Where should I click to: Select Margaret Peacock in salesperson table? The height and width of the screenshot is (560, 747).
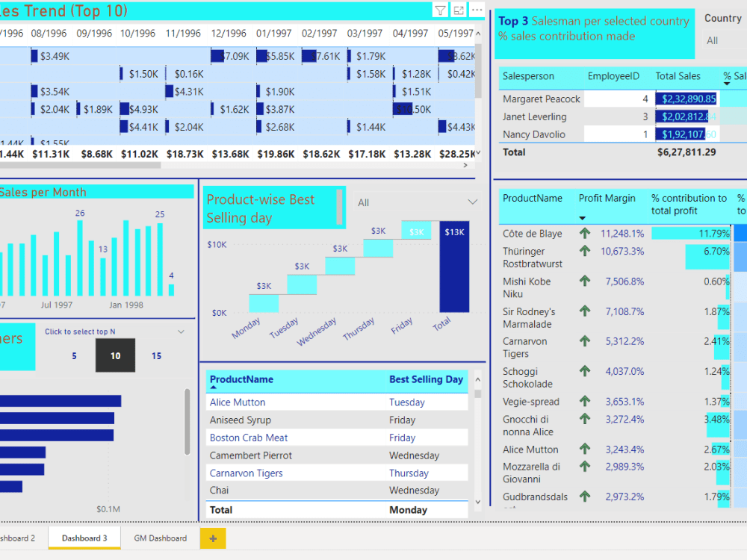pos(541,99)
